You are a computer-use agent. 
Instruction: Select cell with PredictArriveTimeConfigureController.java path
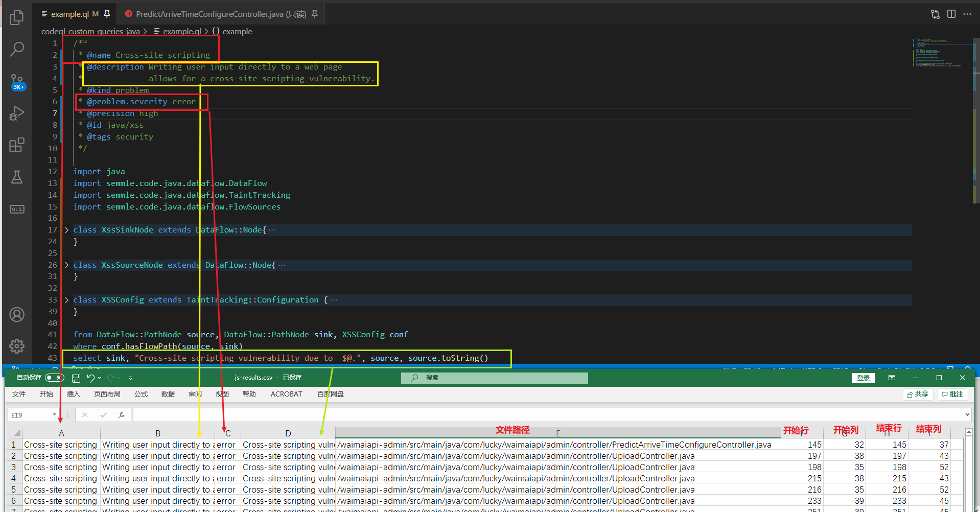click(x=558, y=445)
